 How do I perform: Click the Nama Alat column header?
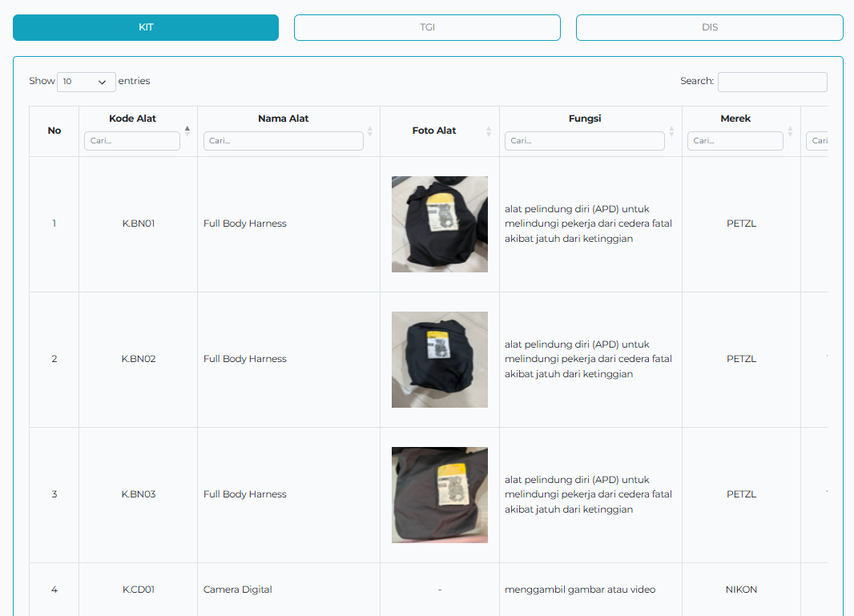(x=284, y=119)
